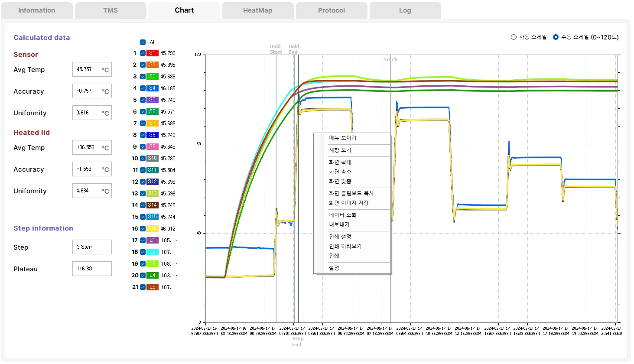Image resolution: width=634 pixels, height=364 pixels.
Task: Click the S13 lime color swatch
Action: point(153,194)
